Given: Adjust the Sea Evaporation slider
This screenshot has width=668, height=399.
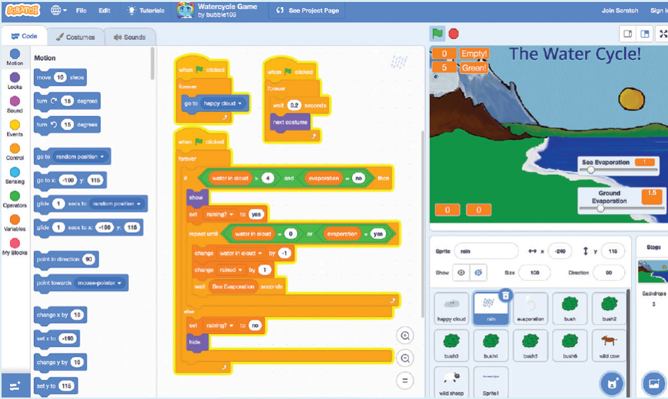Looking at the screenshot, I should point(591,170).
